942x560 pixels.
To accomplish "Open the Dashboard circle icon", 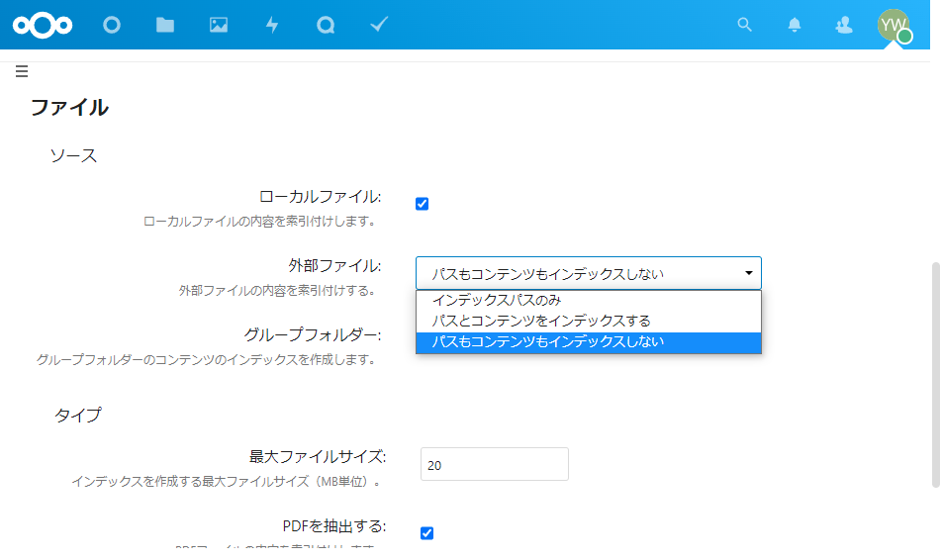I will click(x=112, y=25).
